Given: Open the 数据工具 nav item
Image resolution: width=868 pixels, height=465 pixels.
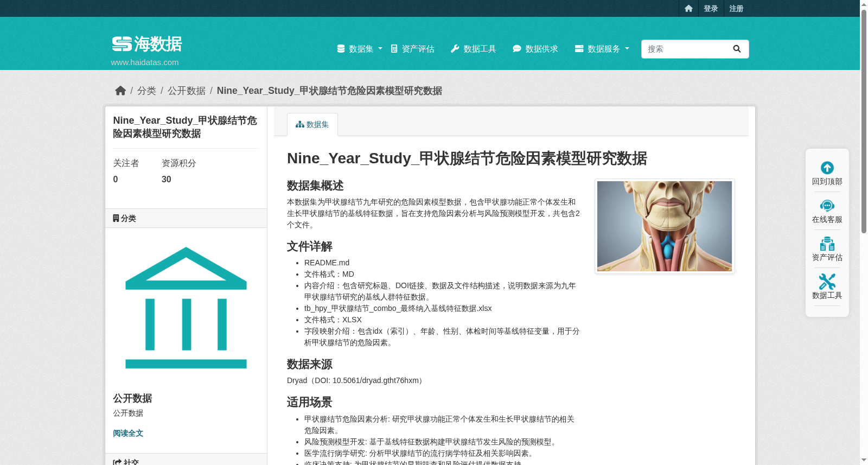Looking at the screenshot, I should click(x=474, y=49).
